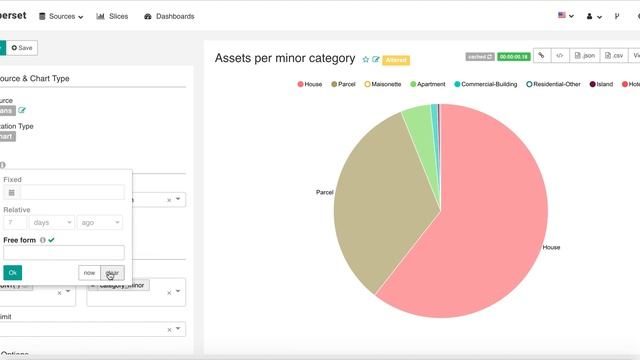Clear the metric field with x
The height and width of the screenshot is (360, 640).
[59, 293]
